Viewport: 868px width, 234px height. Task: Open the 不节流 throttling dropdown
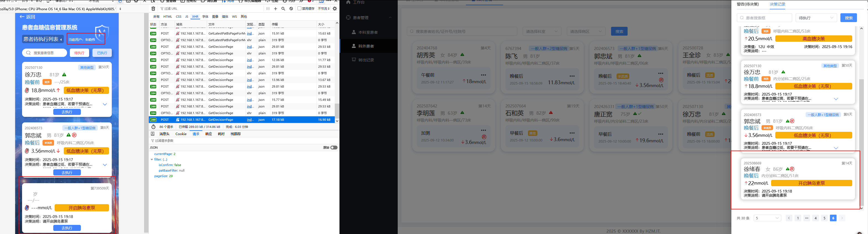(324, 9)
